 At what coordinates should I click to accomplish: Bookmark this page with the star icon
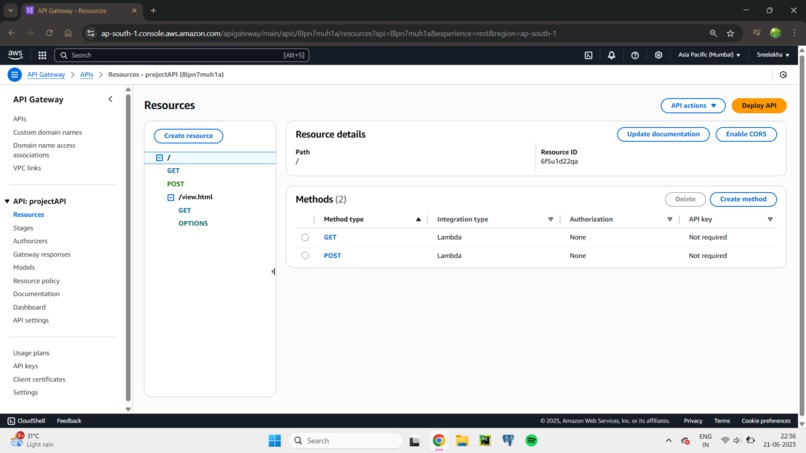click(730, 33)
